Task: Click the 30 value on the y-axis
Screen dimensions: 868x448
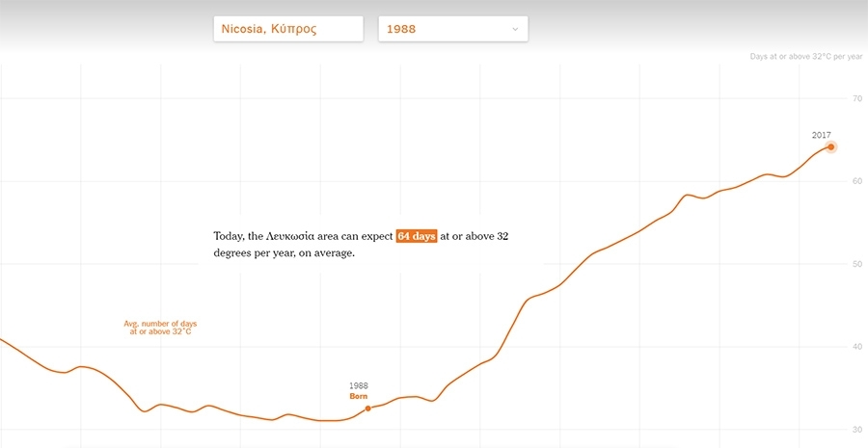Action: coord(857,430)
